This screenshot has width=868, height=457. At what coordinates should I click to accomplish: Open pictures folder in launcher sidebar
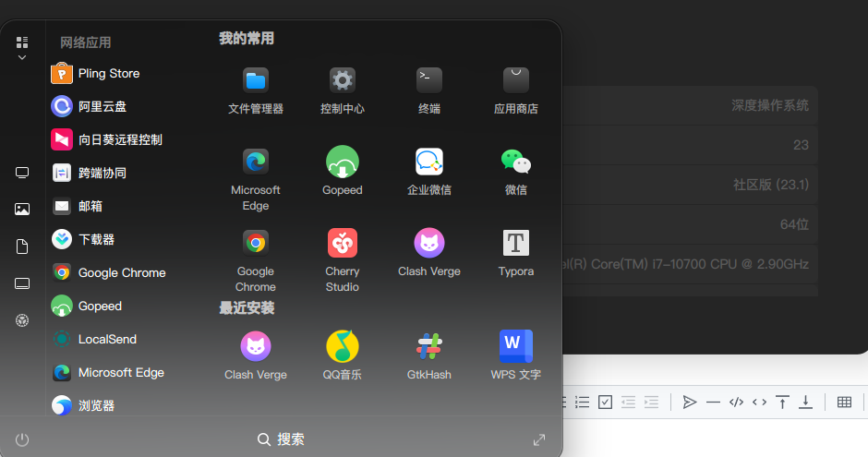coord(22,210)
